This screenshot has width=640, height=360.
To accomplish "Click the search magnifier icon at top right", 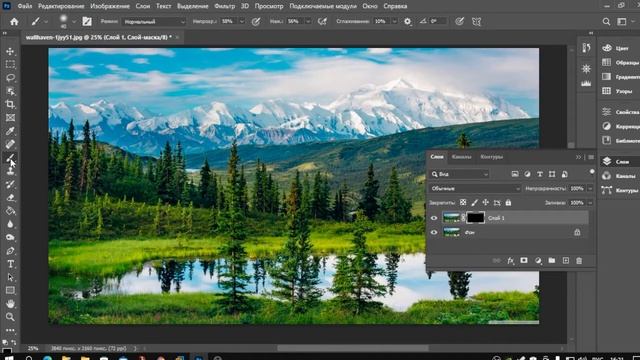I will (x=607, y=22).
